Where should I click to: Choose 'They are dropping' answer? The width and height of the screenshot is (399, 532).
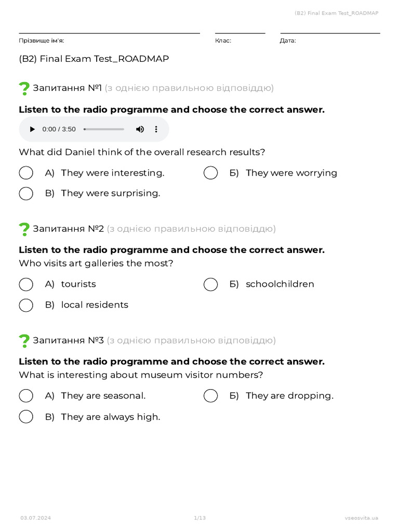click(x=211, y=396)
